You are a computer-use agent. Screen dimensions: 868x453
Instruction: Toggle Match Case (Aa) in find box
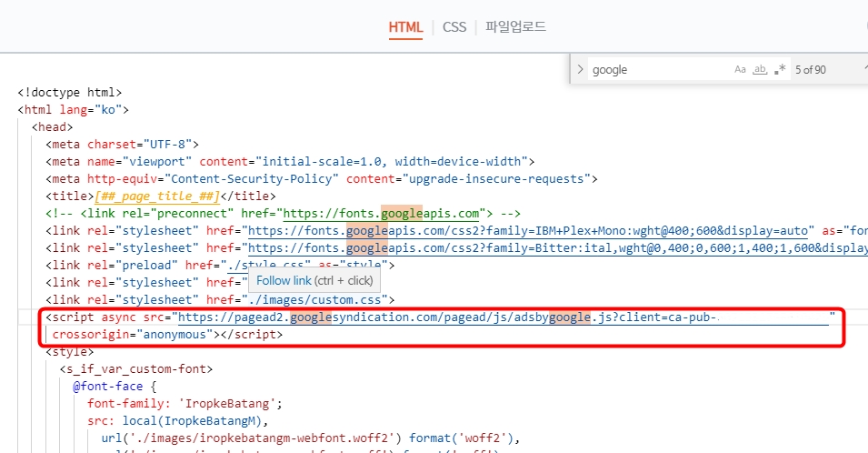pos(740,69)
